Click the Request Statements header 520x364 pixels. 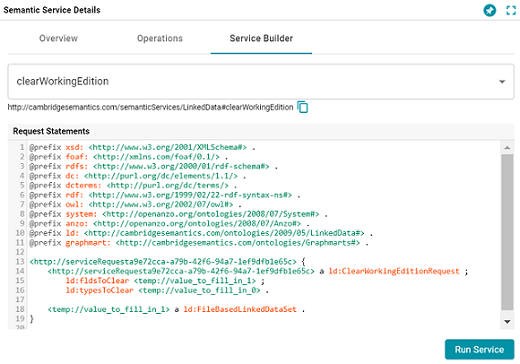coord(51,131)
